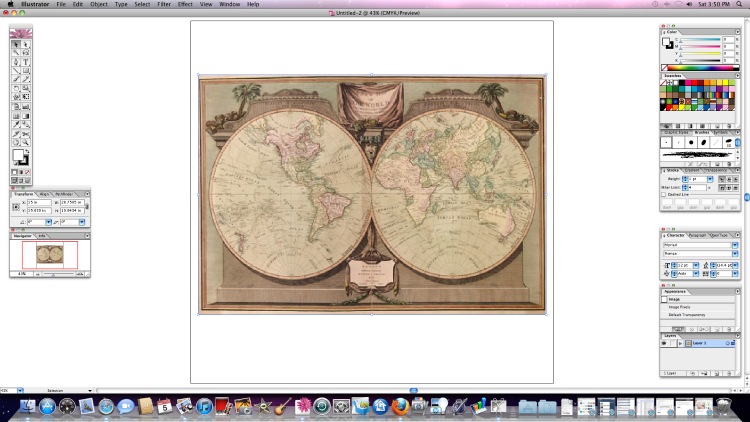Click zoom in button in Navigator panel
The image size is (750, 422).
coord(80,274)
